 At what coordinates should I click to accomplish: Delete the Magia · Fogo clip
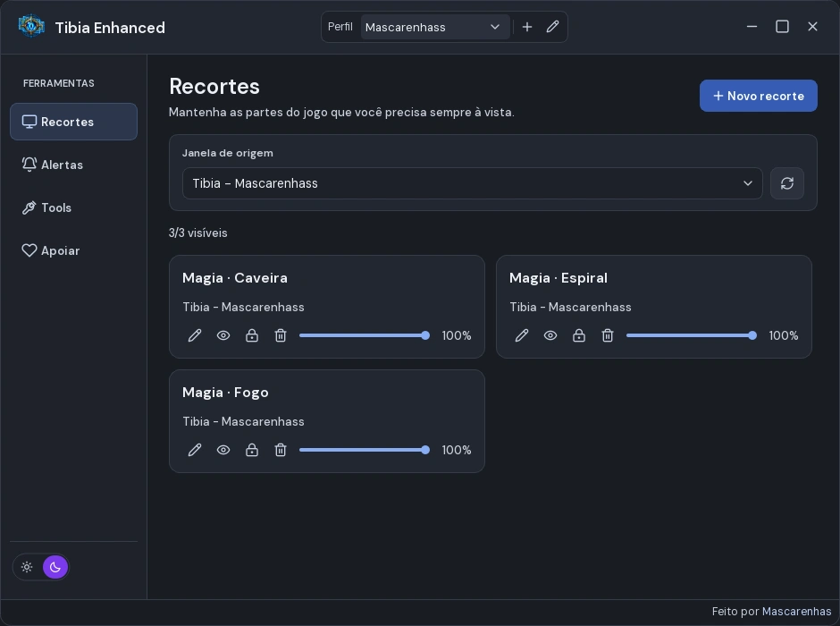tap(281, 450)
